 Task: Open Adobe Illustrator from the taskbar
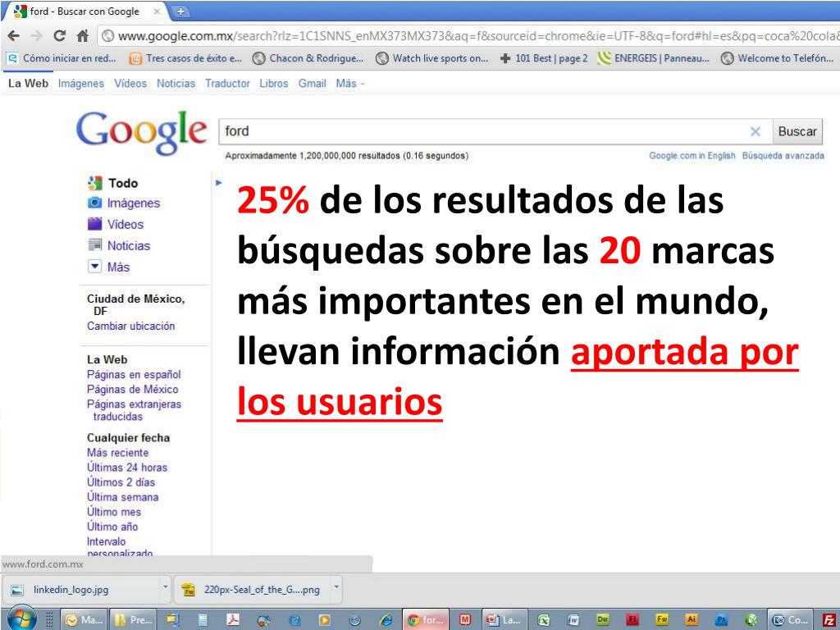[x=692, y=620]
